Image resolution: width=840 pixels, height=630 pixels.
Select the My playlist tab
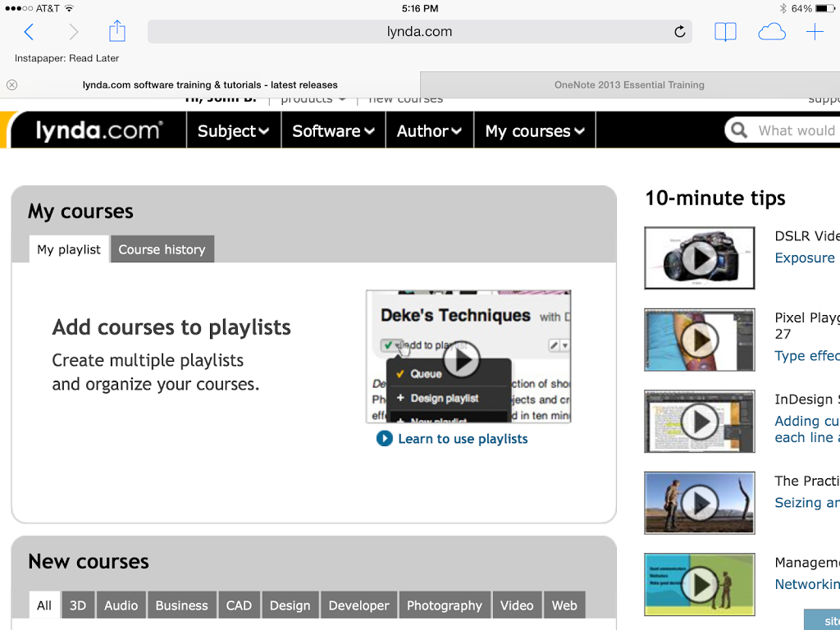pos(69,249)
